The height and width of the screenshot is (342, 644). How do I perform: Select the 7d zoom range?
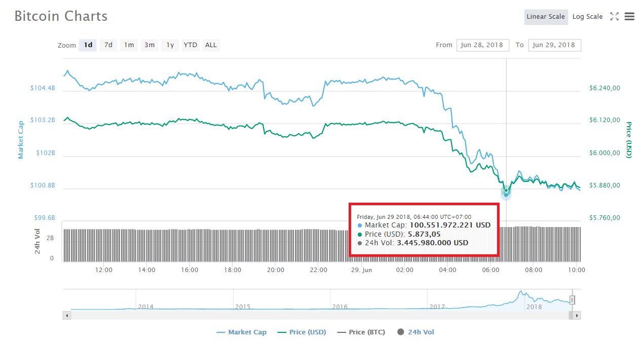pos(108,45)
